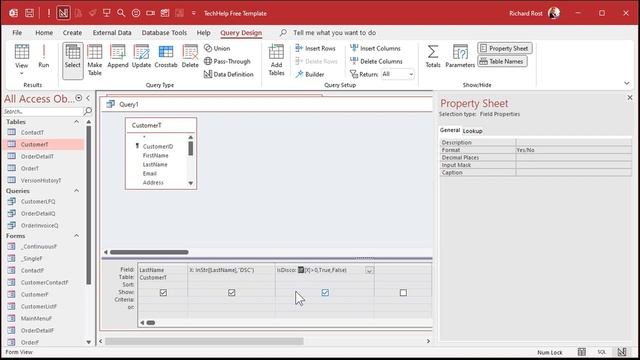Viewport: 640px width, 360px height.
Task: Click the upper pane horizontal scrollbar thumb
Action: tap(149, 252)
